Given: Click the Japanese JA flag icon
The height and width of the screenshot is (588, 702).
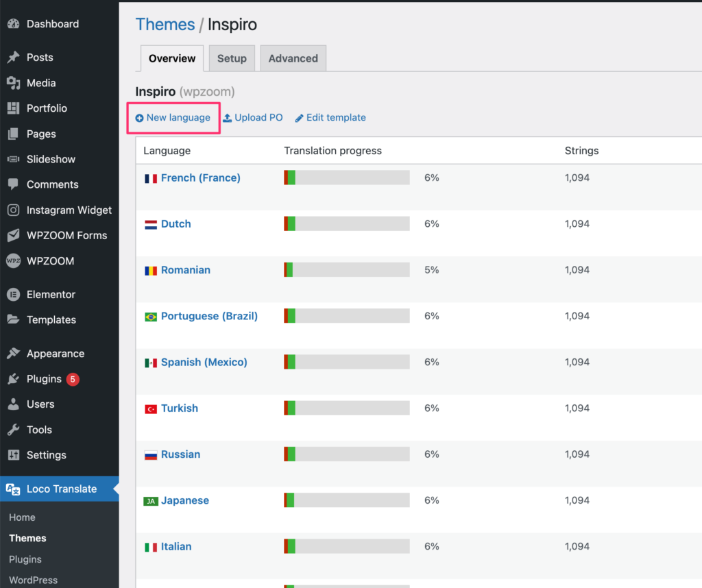Looking at the screenshot, I should point(151,501).
